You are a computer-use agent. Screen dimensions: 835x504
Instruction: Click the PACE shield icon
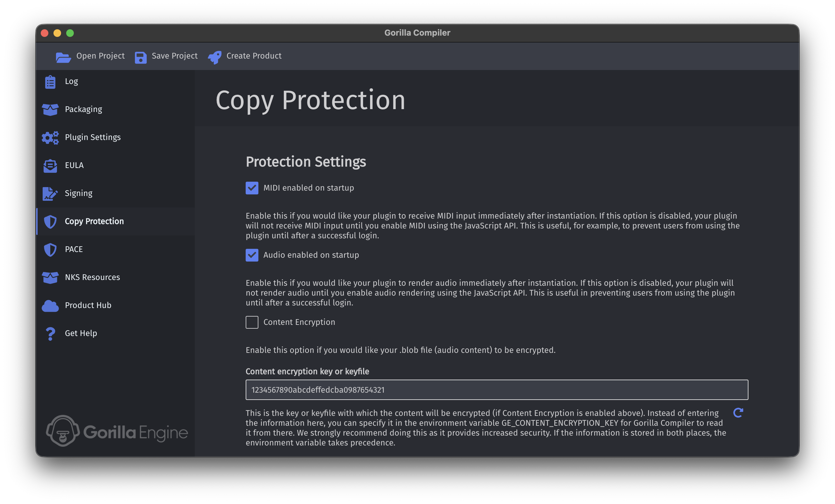coord(50,250)
